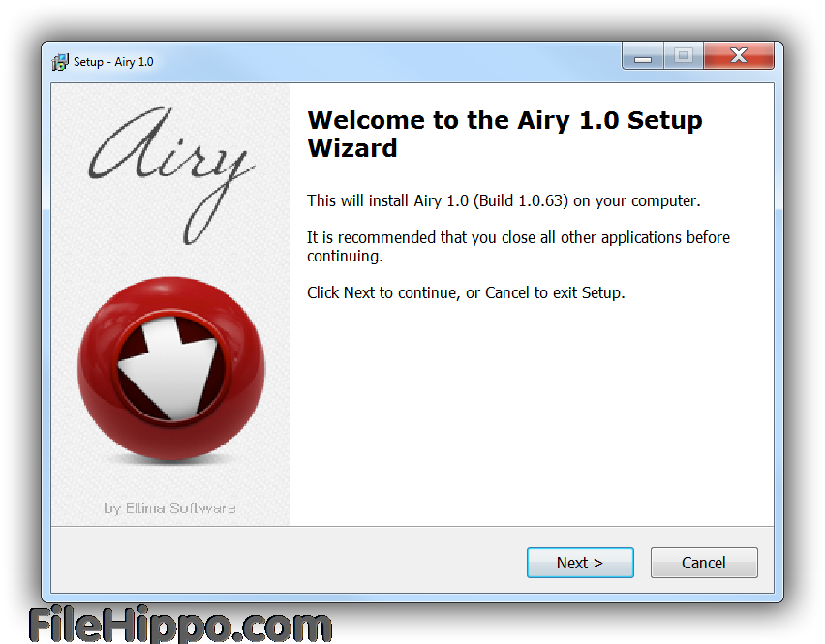Click the Next > button
825x644 pixels.
click(580, 563)
